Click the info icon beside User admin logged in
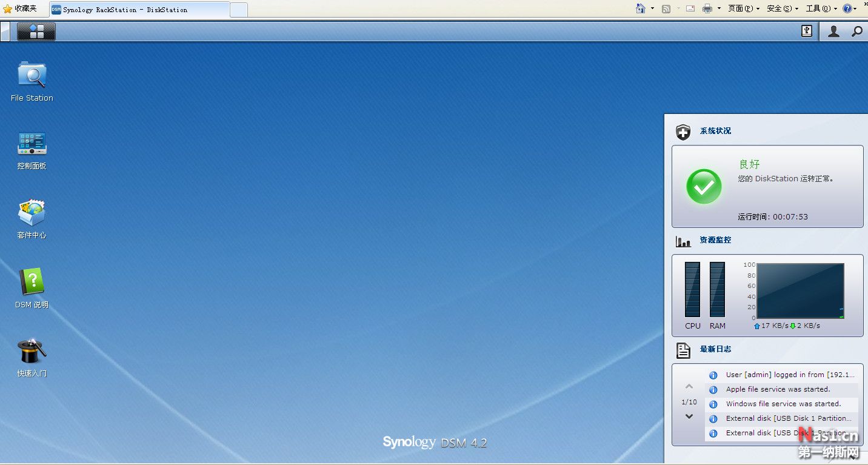 pos(713,375)
